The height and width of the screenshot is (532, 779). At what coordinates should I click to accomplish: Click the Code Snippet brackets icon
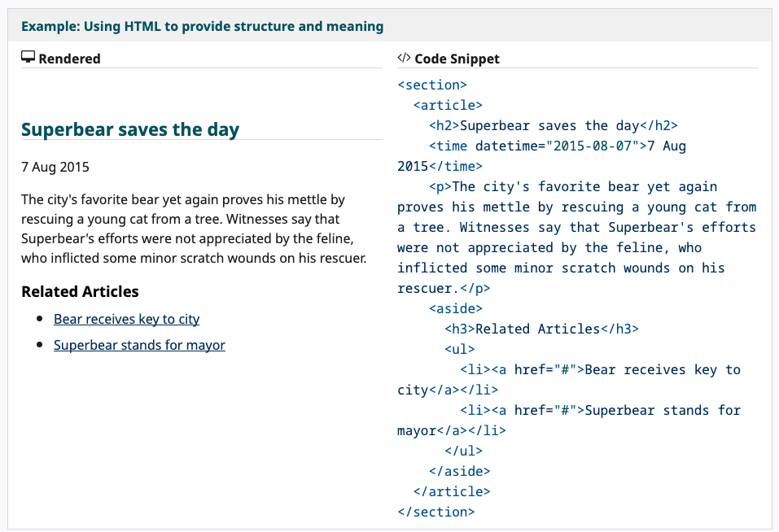[404, 58]
